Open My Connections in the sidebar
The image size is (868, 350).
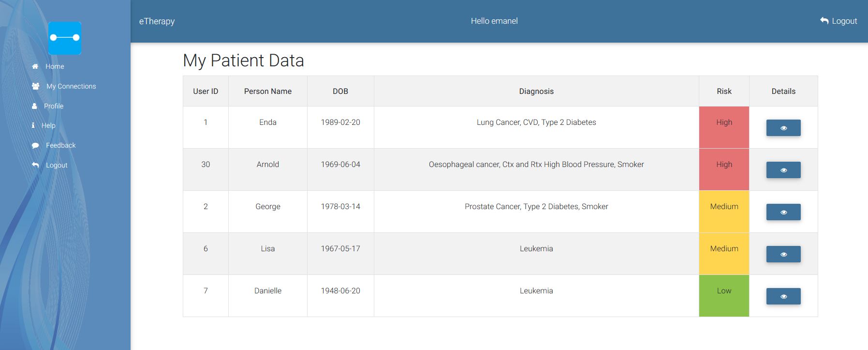coord(71,86)
